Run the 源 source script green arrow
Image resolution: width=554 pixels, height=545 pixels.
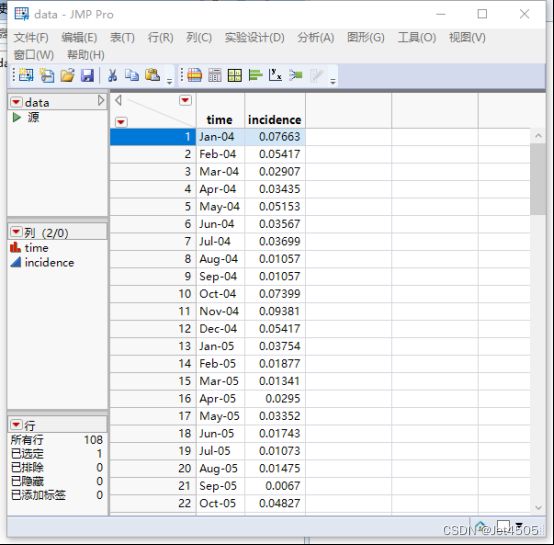click(x=16, y=117)
